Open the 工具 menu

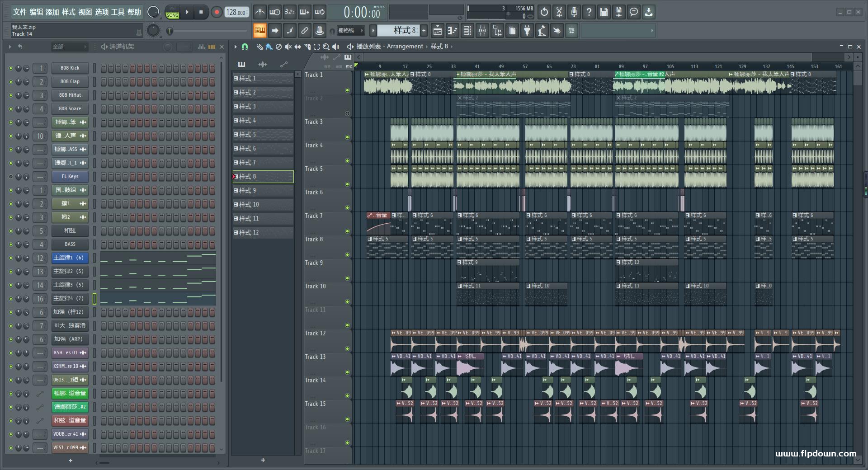[118, 12]
